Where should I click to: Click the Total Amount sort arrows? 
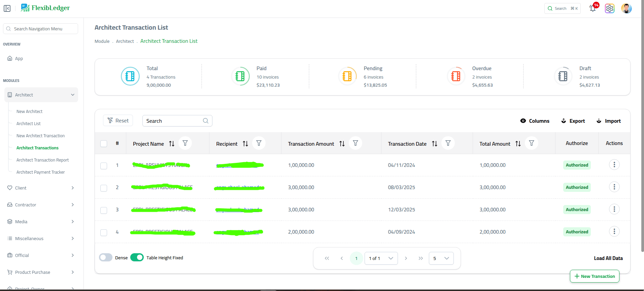[518, 144]
